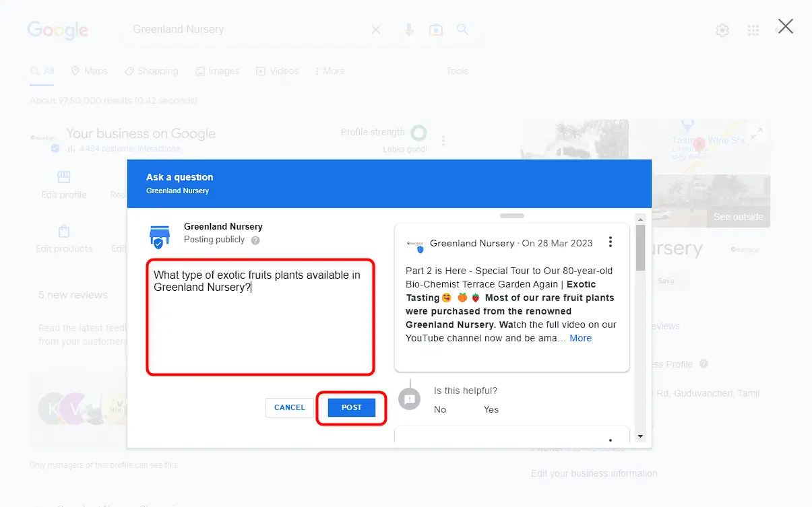Viewport: 812px width, 507px height.
Task: Click the POST button
Action: point(351,407)
